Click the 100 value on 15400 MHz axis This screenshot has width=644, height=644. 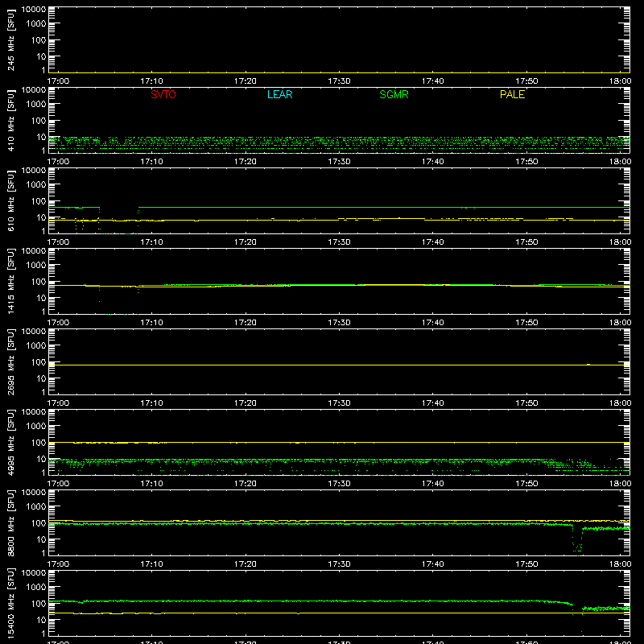tap(39, 604)
